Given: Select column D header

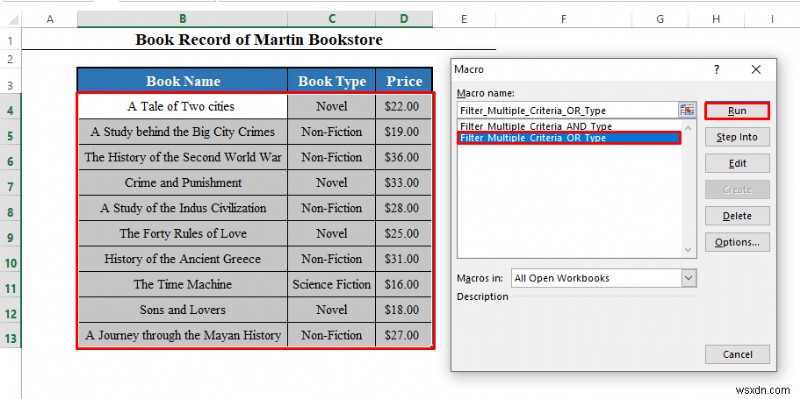Looking at the screenshot, I should coord(404,19).
